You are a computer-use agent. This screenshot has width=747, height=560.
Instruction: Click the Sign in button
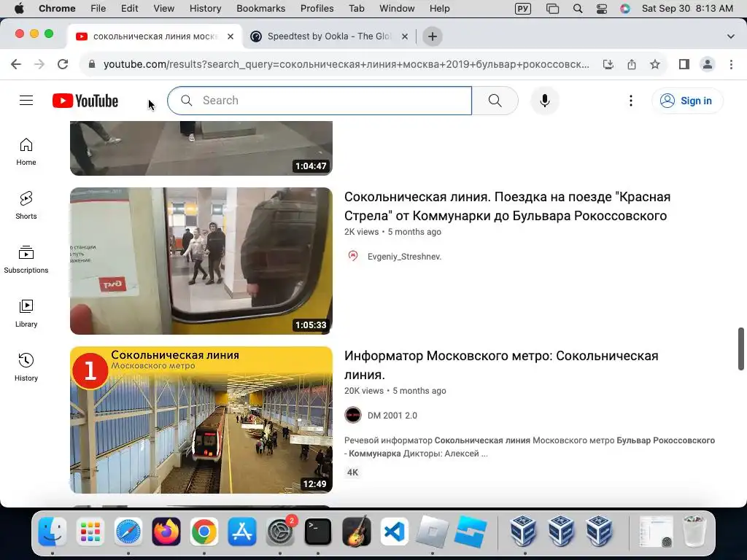[687, 101]
